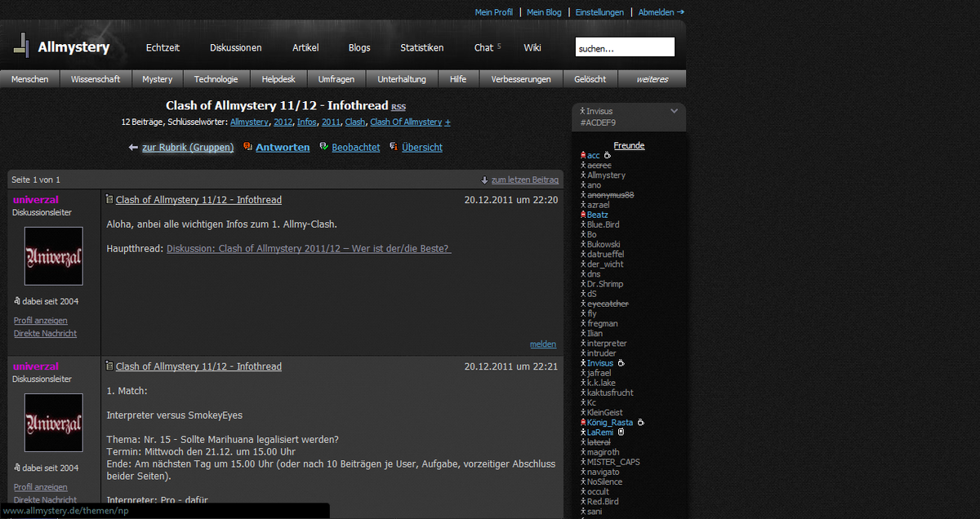Click the Allmystery logo icon
980x519 pixels.
pyautogui.click(x=22, y=45)
